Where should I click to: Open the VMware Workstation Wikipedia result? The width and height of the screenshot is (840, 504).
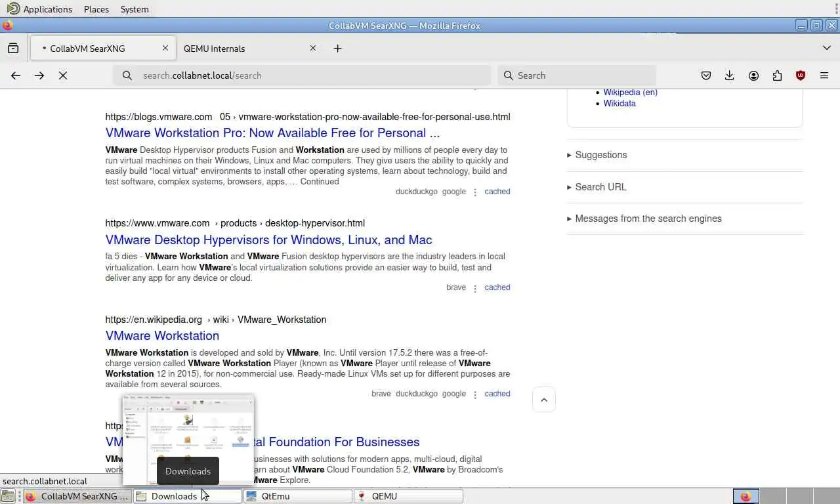point(162,335)
